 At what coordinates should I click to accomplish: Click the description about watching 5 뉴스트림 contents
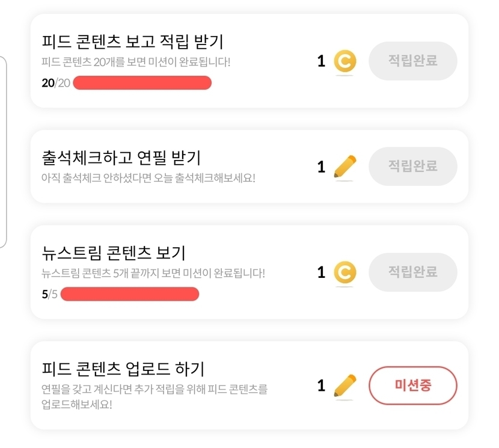coord(153,273)
